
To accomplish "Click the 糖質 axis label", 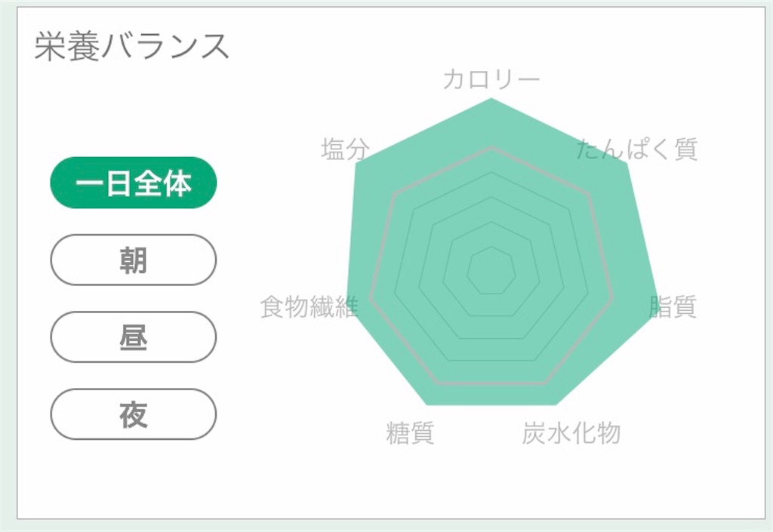I will tap(411, 433).
